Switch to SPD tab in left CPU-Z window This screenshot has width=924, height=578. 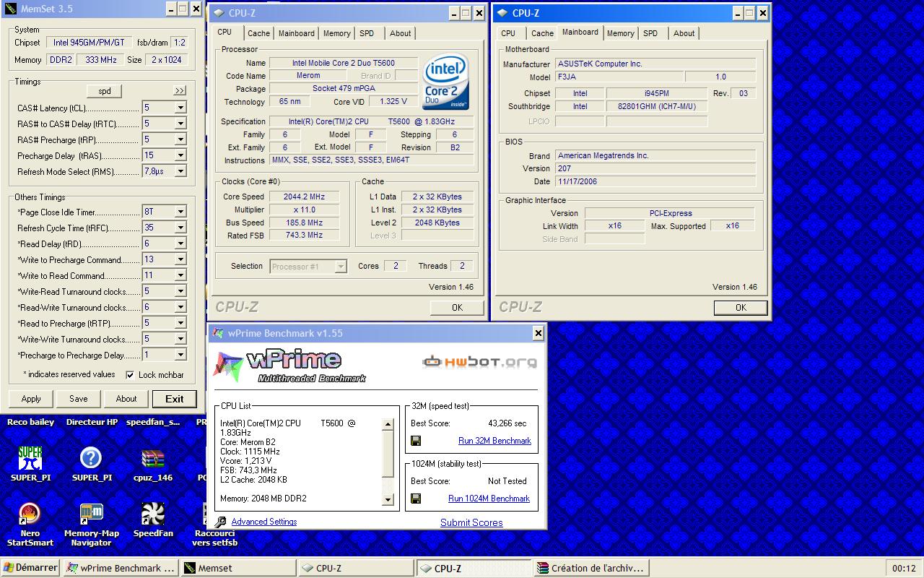(x=367, y=33)
